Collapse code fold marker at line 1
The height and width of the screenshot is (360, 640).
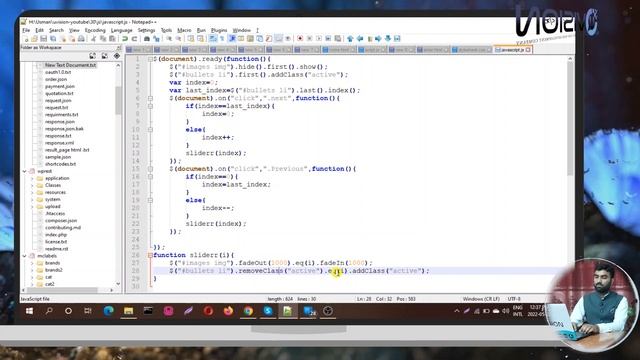click(x=150, y=59)
